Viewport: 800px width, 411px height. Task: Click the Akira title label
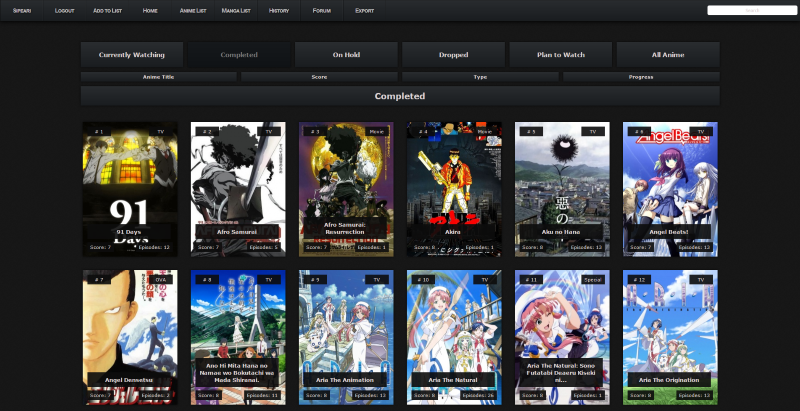point(453,232)
